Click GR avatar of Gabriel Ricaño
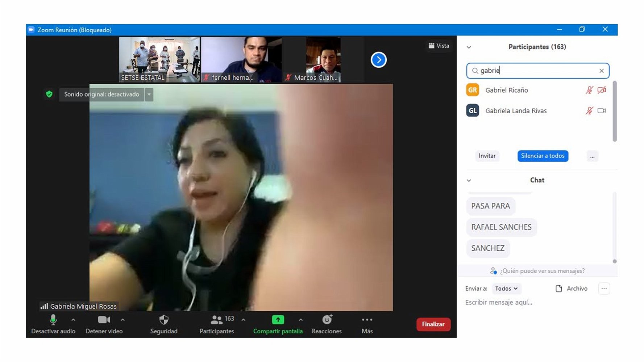The height and width of the screenshot is (362, 644). coord(473,90)
